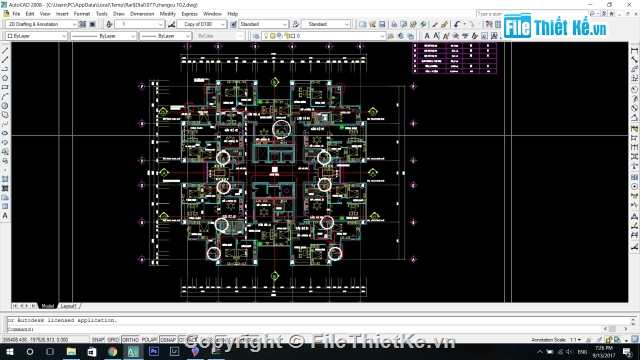The height and width of the screenshot is (360, 640).
Task: Click the Dimension Style icon
Action: [x=171, y=24]
